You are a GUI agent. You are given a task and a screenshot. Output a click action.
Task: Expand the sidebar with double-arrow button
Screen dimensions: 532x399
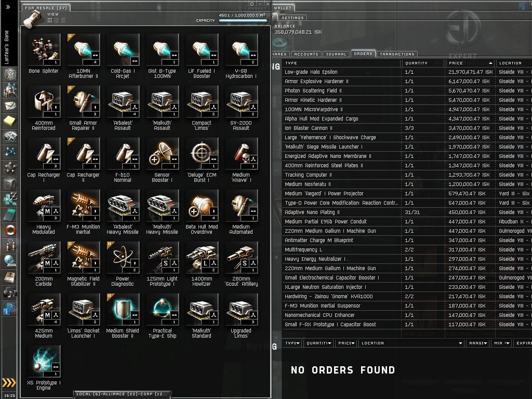click(x=8, y=7)
